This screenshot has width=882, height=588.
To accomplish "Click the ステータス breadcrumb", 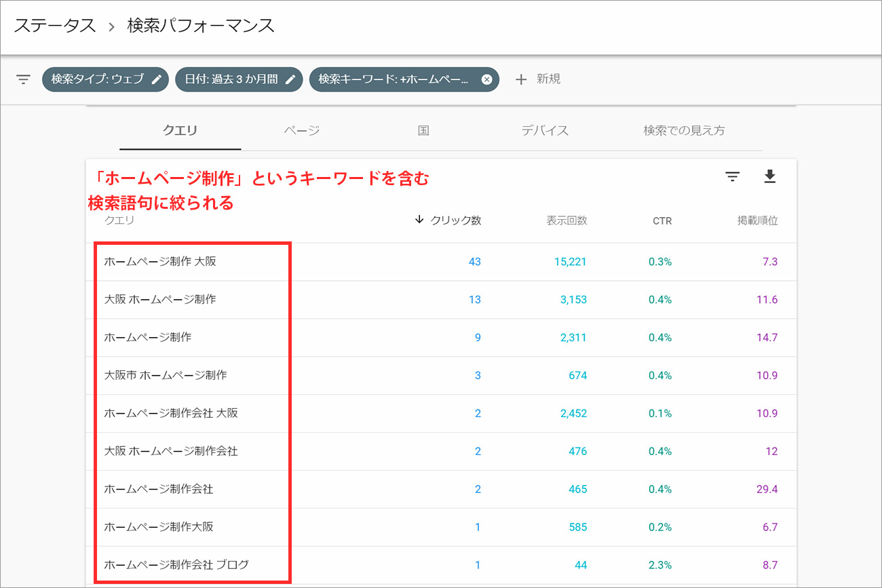I will click(x=55, y=26).
